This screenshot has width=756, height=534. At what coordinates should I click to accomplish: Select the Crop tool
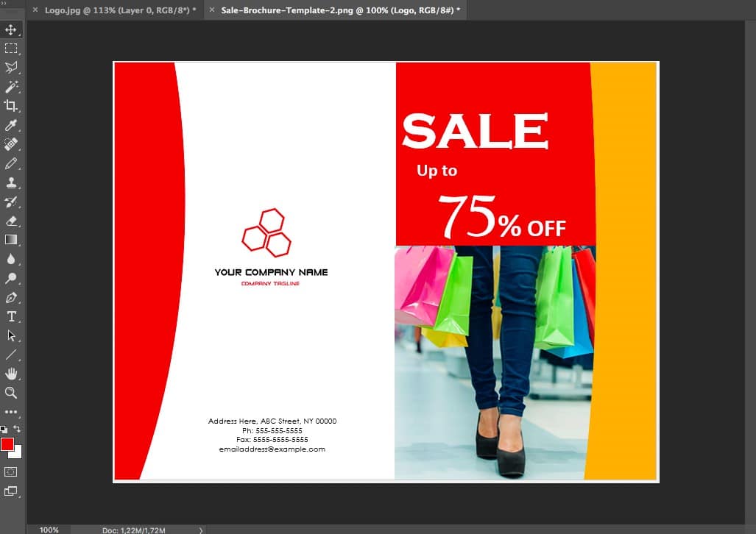pyautogui.click(x=11, y=107)
